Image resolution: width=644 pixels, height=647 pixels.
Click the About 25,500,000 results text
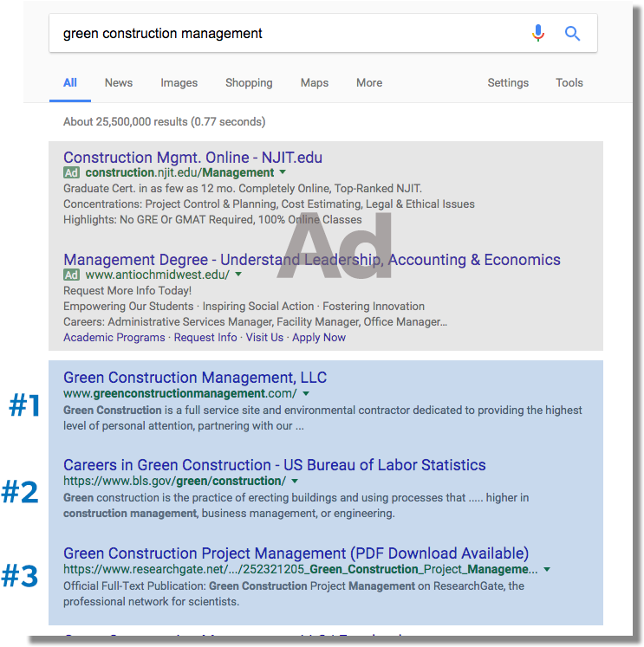tap(164, 122)
